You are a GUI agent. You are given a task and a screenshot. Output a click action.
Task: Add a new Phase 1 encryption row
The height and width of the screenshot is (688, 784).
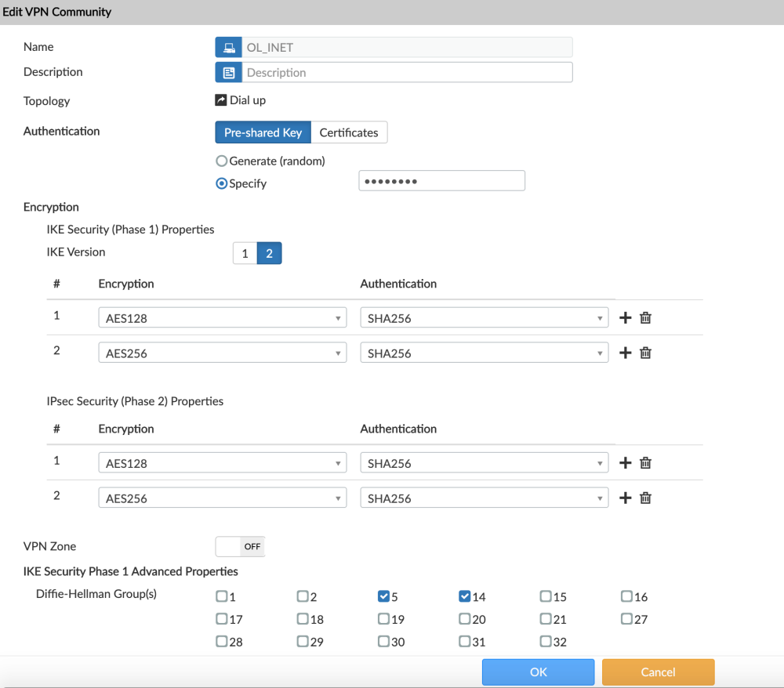pos(625,317)
